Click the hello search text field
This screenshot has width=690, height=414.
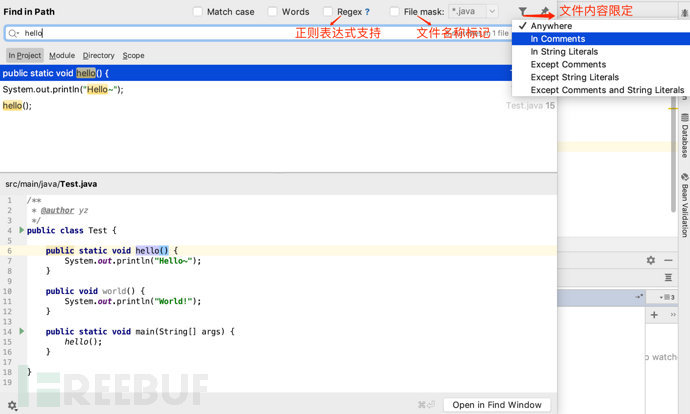(257, 33)
